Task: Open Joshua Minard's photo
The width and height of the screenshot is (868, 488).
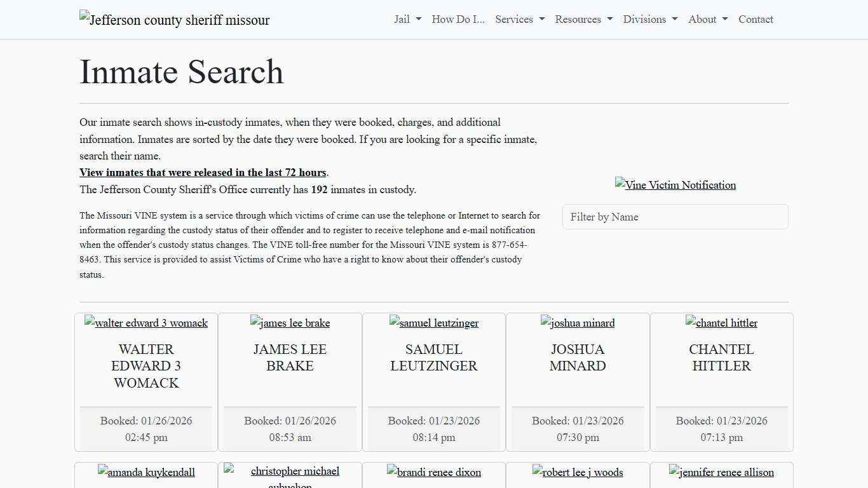Action: coord(577,323)
